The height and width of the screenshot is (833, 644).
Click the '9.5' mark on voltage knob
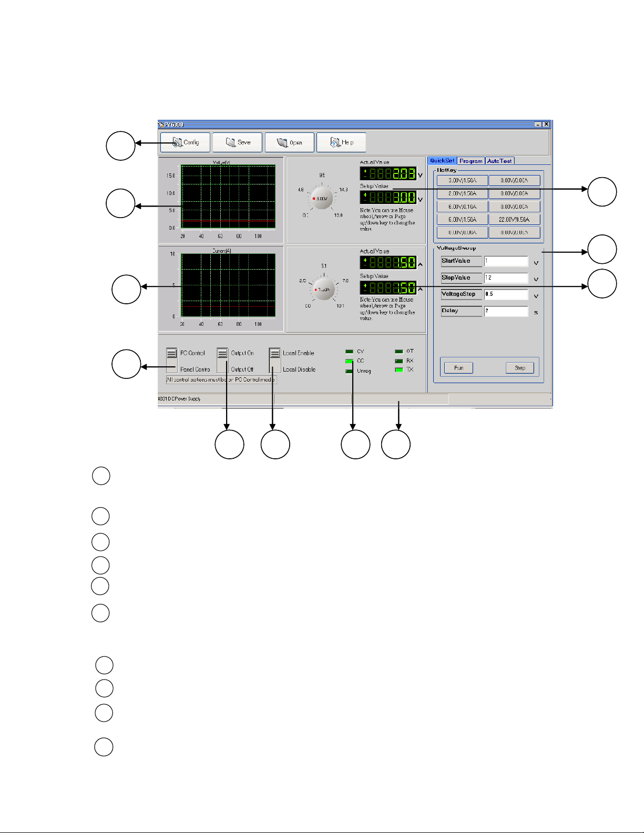(x=322, y=176)
